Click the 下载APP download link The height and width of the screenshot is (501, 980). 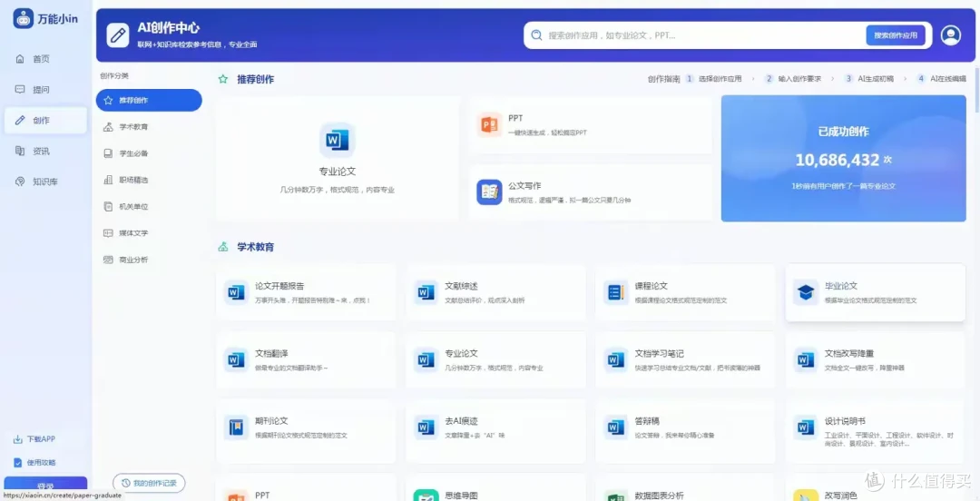pyautogui.click(x=34, y=439)
